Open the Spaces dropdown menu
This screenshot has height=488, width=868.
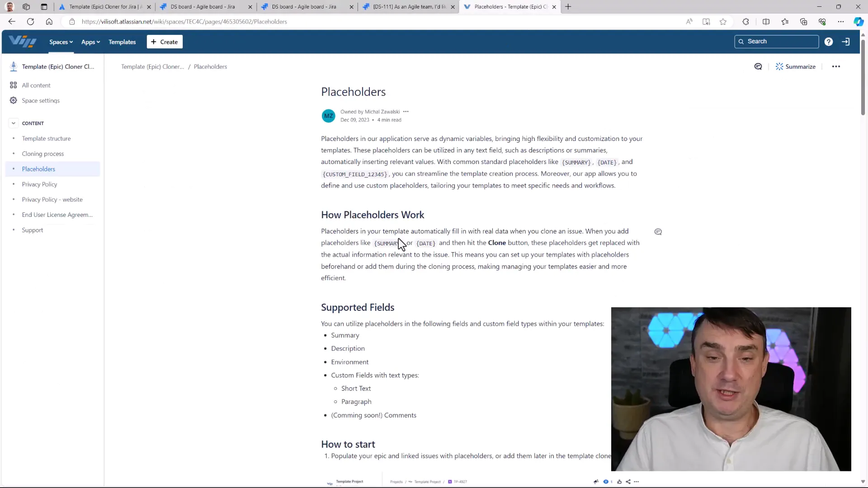click(61, 42)
